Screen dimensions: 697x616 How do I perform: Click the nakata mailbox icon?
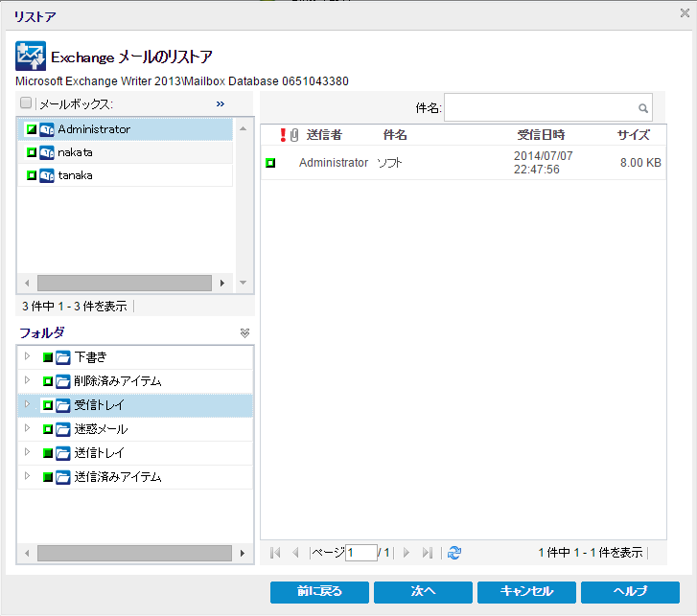pos(47,152)
